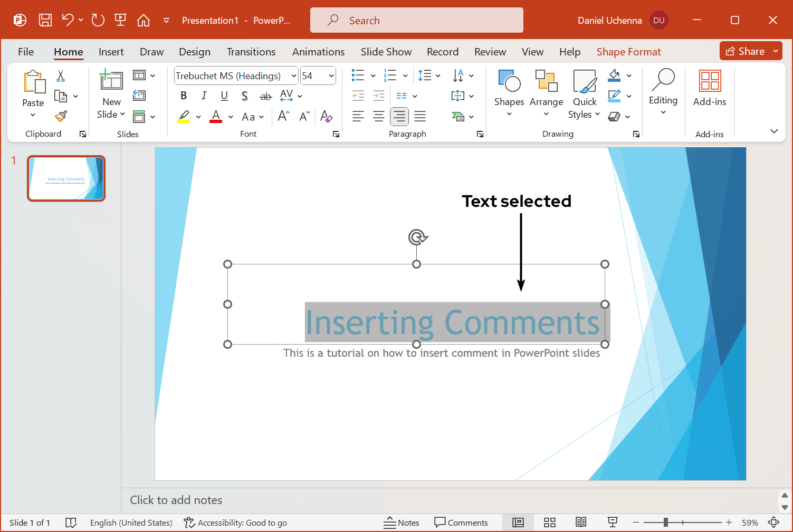Click the zoom slider handle
793x532 pixels.
tap(666, 522)
